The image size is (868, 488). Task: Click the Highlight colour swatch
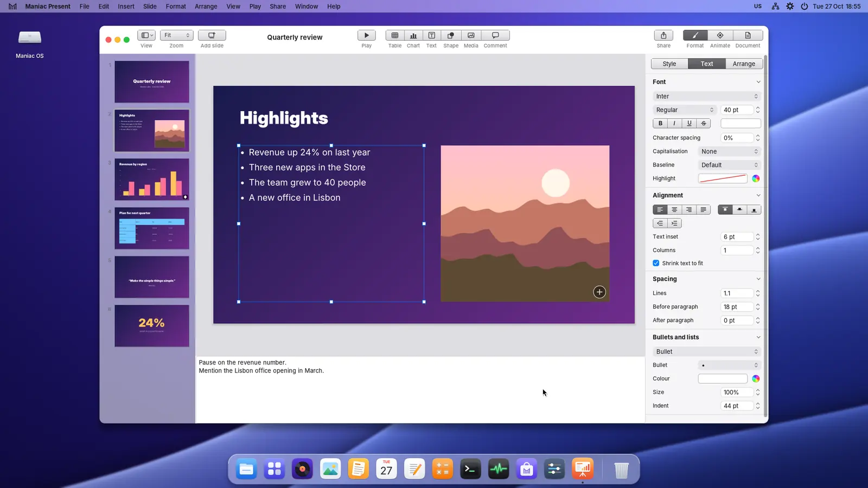pyautogui.click(x=723, y=178)
